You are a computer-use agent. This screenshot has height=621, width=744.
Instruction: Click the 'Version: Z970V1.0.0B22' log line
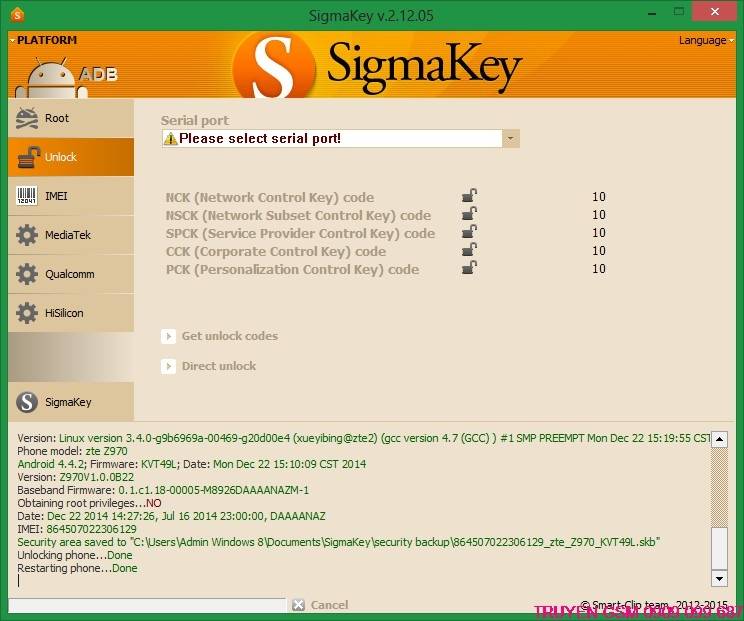coord(75,477)
